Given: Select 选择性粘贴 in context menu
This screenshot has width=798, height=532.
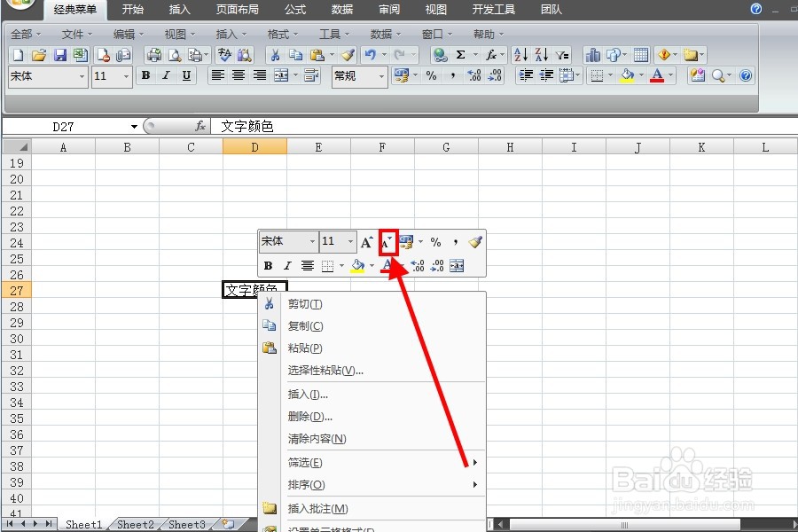Looking at the screenshot, I should [x=372, y=371].
